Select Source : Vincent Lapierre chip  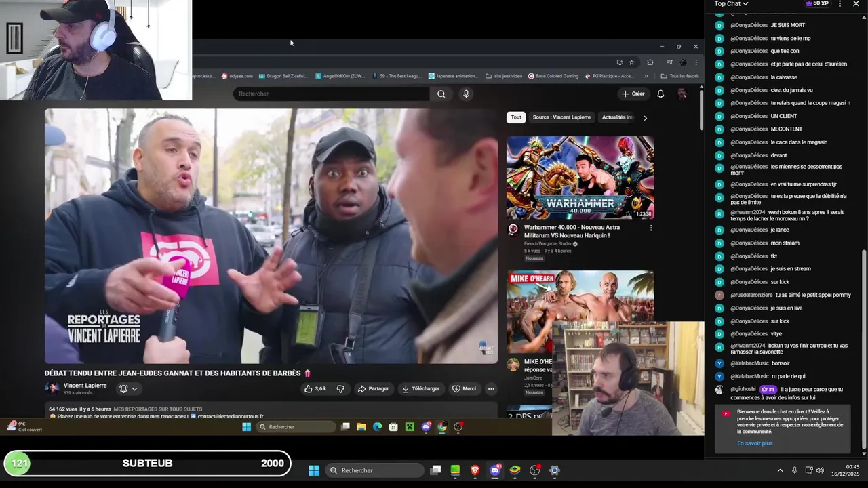tap(561, 117)
